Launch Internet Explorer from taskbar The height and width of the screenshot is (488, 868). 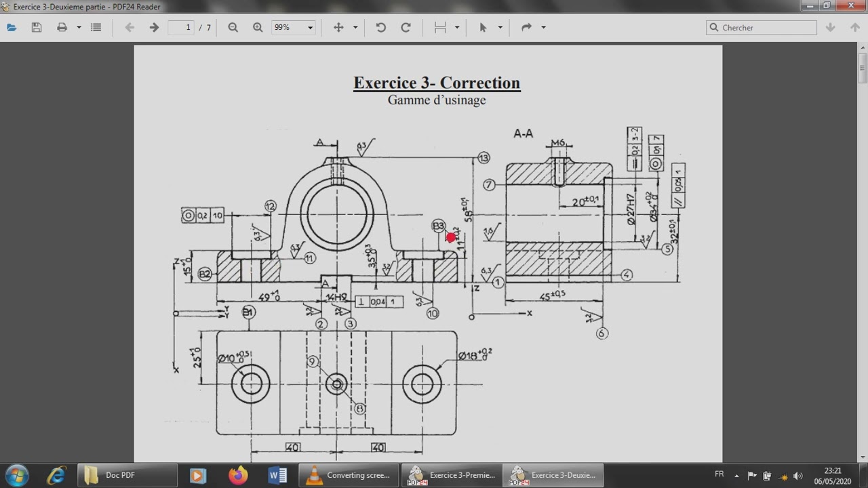point(56,475)
